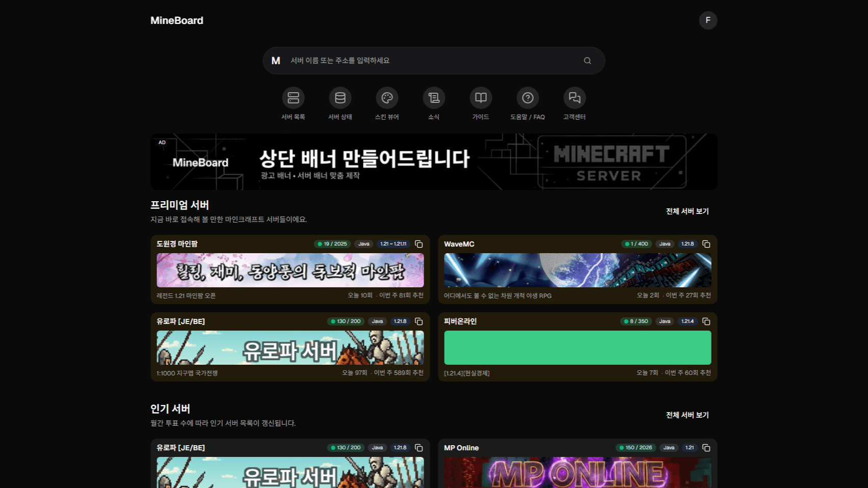Copy the 도원경 마인팜 server address

[418, 244]
